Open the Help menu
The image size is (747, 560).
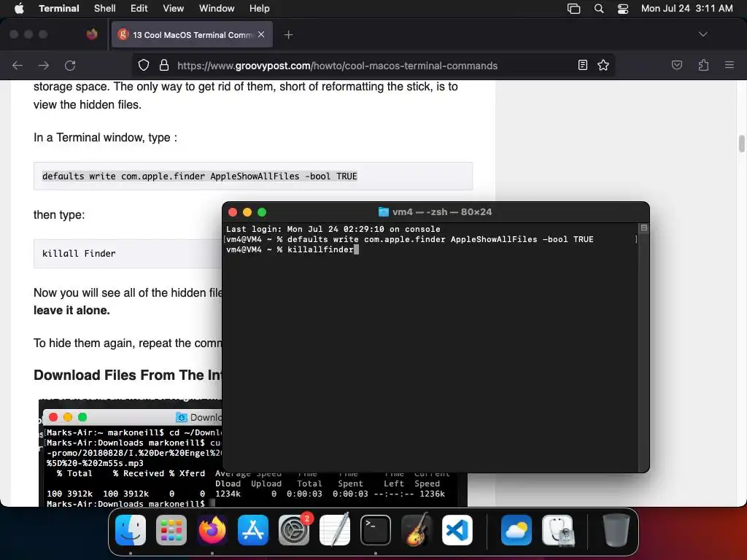point(260,9)
